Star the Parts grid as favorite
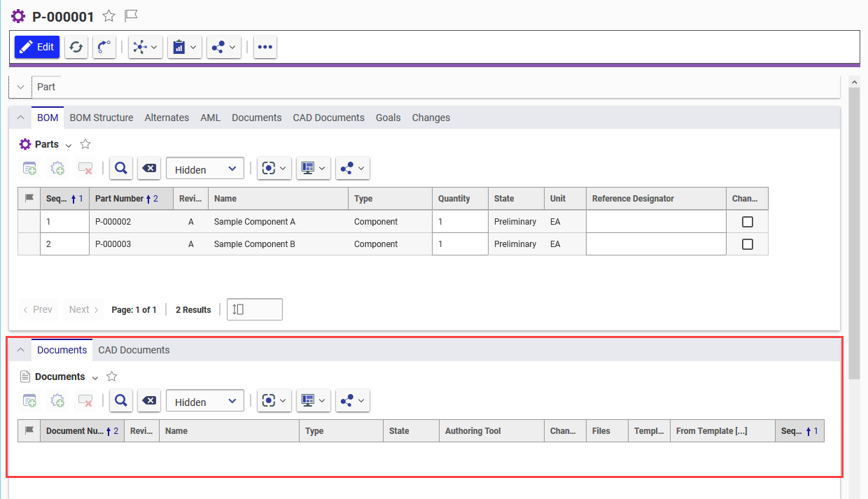 [x=85, y=144]
